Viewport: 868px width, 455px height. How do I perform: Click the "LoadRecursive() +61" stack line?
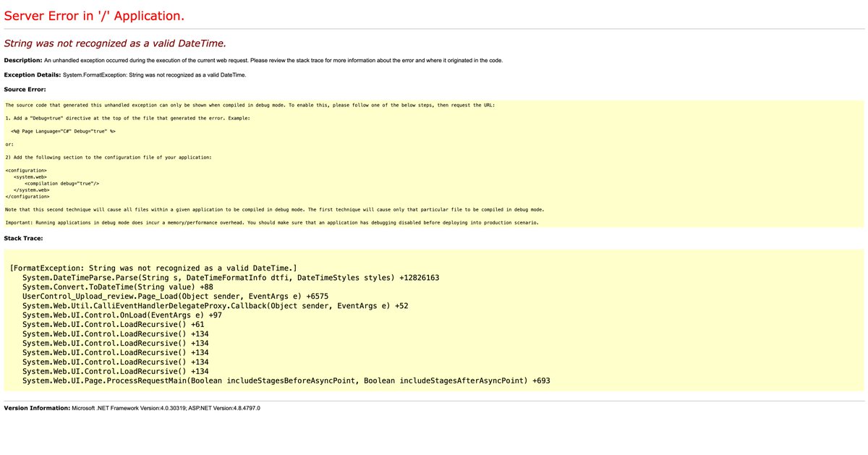pos(113,325)
